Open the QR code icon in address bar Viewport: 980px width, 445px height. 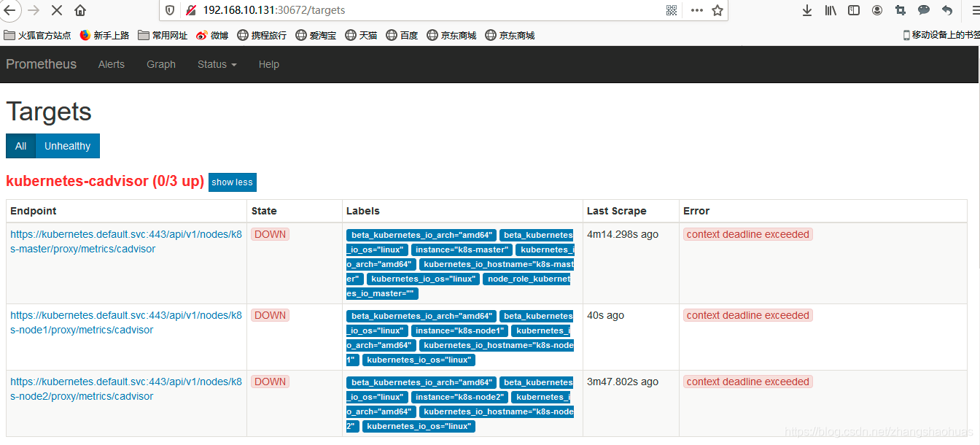click(672, 10)
